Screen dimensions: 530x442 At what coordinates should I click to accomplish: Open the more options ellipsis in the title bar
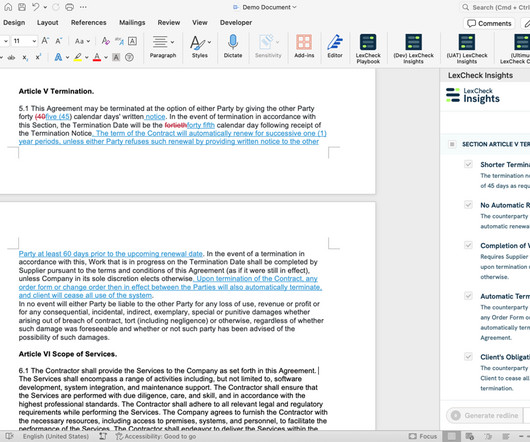click(83, 7)
